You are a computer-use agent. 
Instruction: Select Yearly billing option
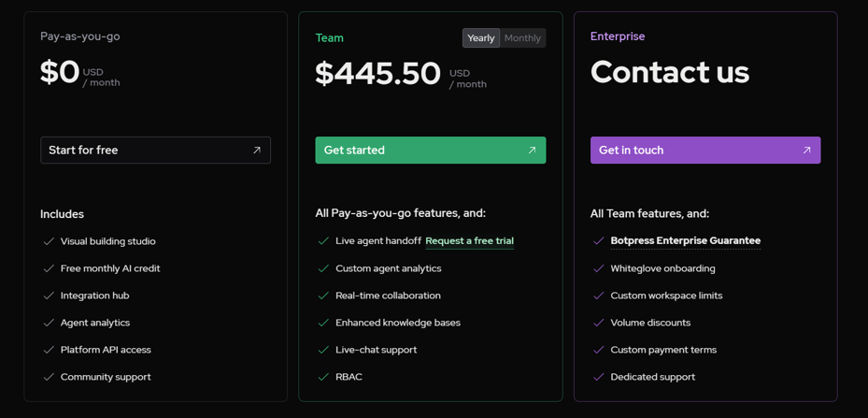click(481, 38)
